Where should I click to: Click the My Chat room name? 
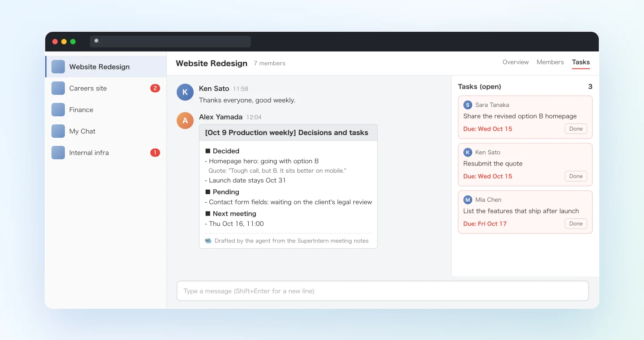tap(82, 131)
